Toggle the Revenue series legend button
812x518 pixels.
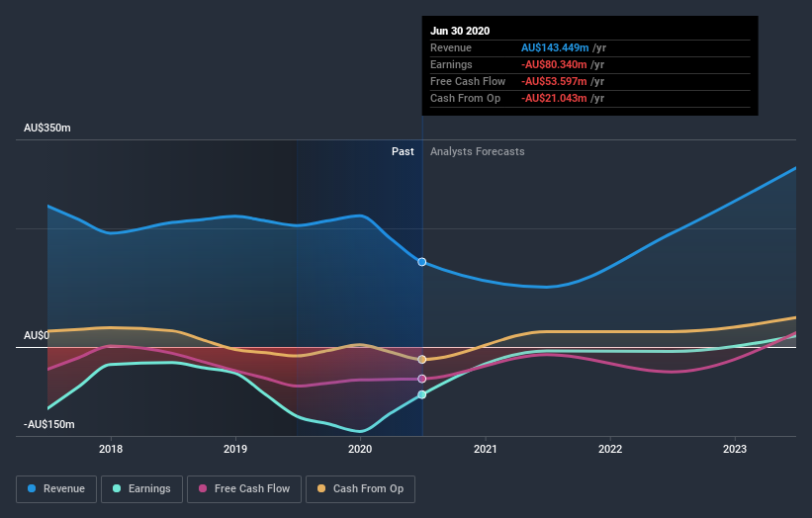tap(56, 489)
